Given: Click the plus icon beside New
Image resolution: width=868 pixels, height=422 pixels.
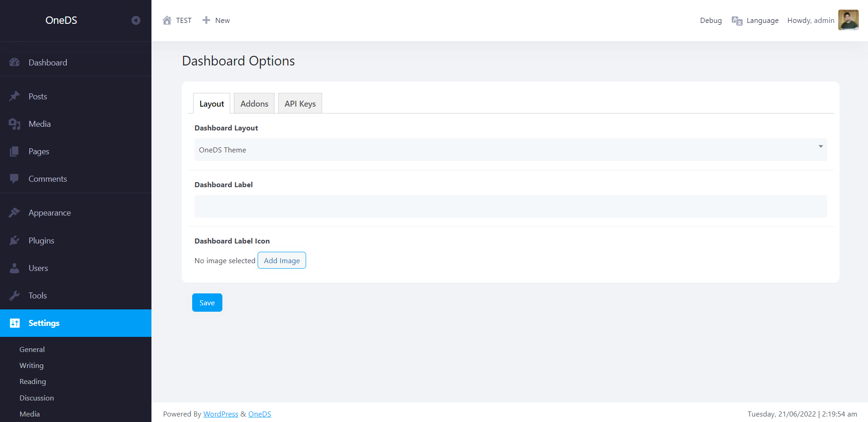Looking at the screenshot, I should [206, 20].
